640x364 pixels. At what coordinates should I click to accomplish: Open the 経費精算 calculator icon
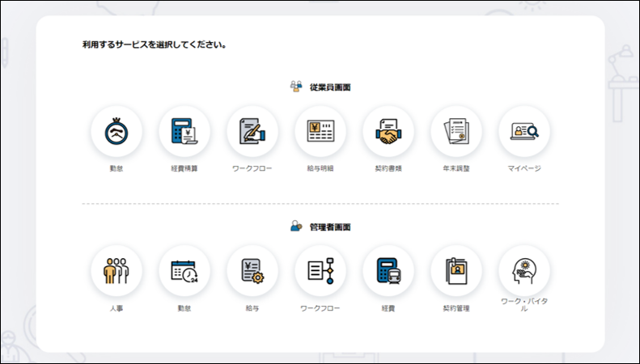pos(184,132)
